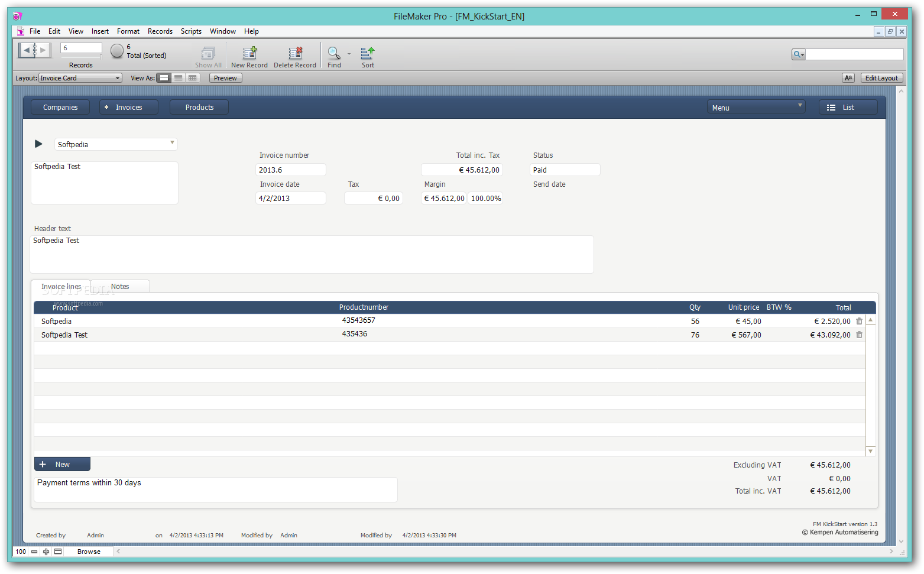Viewport: 924px width, 574px height.
Task: Click the Payment terms text field
Action: pyautogui.click(x=216, y=489)
